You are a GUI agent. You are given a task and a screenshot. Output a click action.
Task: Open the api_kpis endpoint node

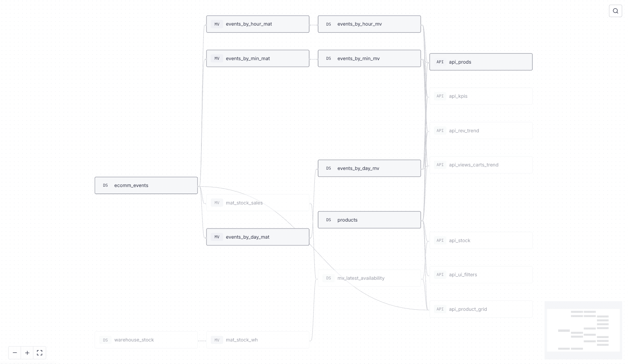coord(481,96)
